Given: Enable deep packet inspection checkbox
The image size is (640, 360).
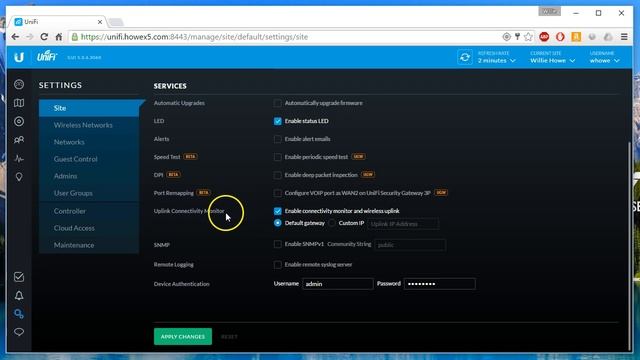Looking at the screenshot, I should click(278, 175).
